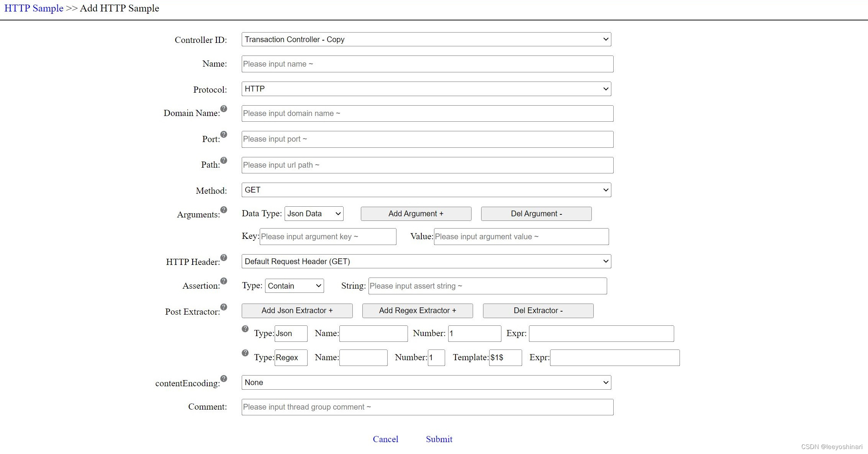868x454 pixels.
Task: Click Json extractor Type field
Action: (x=291, y=333)
